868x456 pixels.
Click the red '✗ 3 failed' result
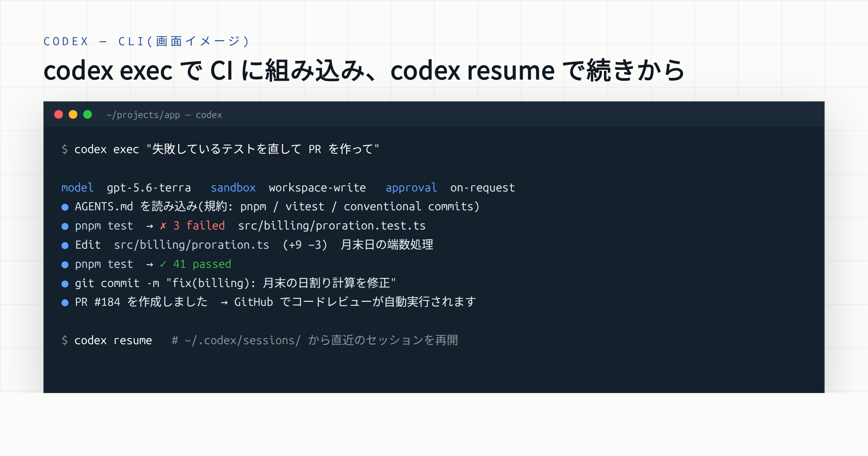pos(192,225)
